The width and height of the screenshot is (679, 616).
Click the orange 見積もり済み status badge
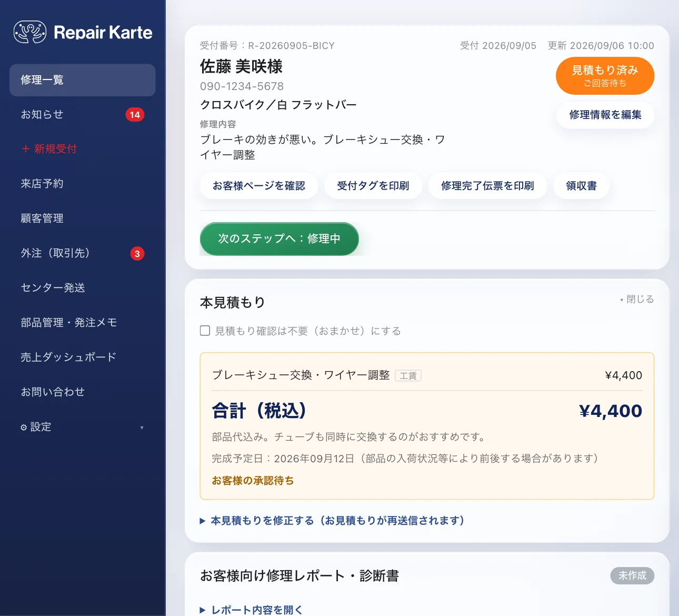(605, 76)
